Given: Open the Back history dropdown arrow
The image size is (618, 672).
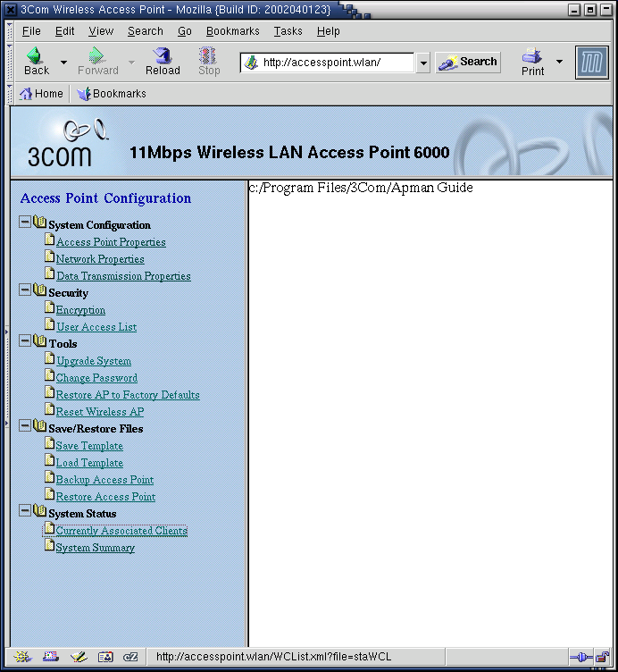Looking at the screenshot, I should pos(63,63).
